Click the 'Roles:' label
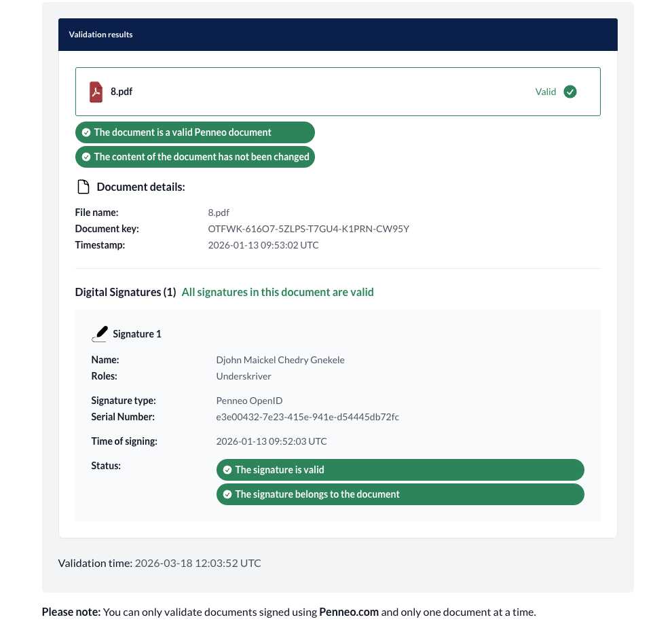Screen dimensions: 672x626 [104, 376]
